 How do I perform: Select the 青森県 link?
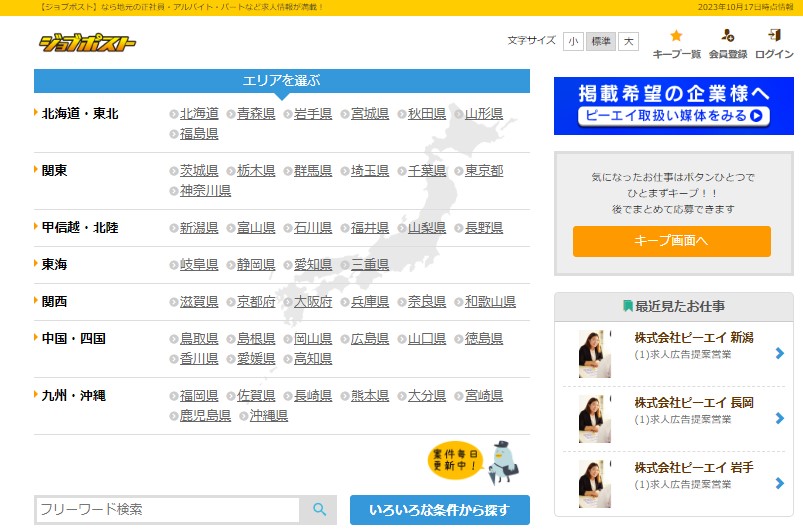256,114
